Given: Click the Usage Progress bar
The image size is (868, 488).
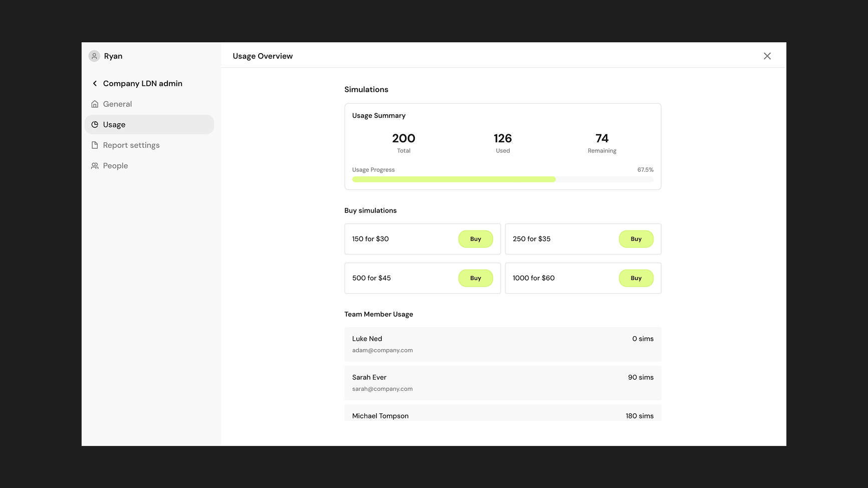Looking at the screenshot, I should [x=503, y=179].
